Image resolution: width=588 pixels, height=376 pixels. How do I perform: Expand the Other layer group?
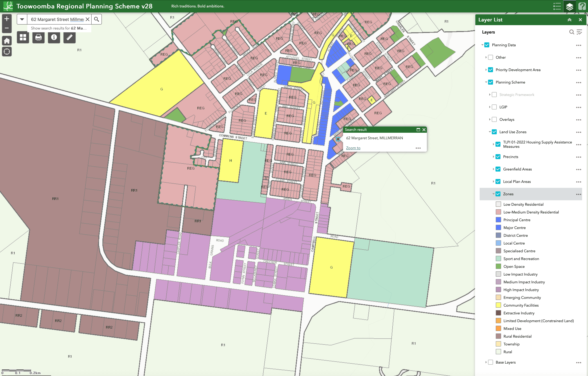[x=486, y=57]
